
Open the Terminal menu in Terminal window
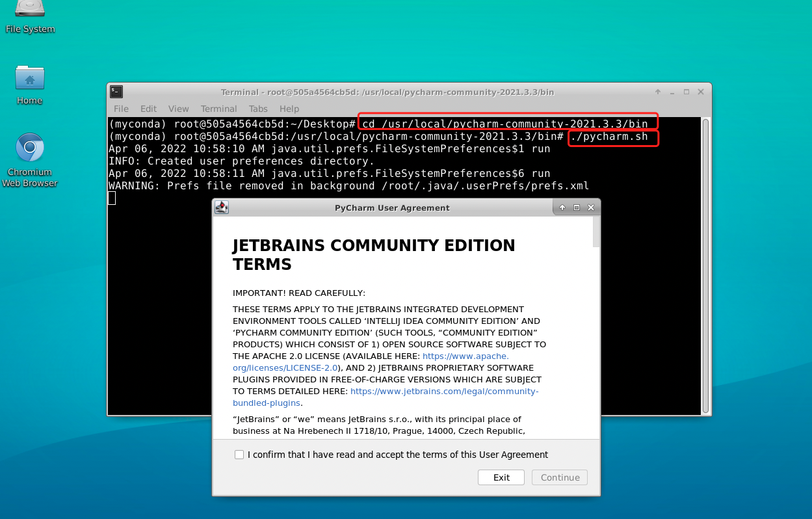pyautogui.click(x=218, y=109)
